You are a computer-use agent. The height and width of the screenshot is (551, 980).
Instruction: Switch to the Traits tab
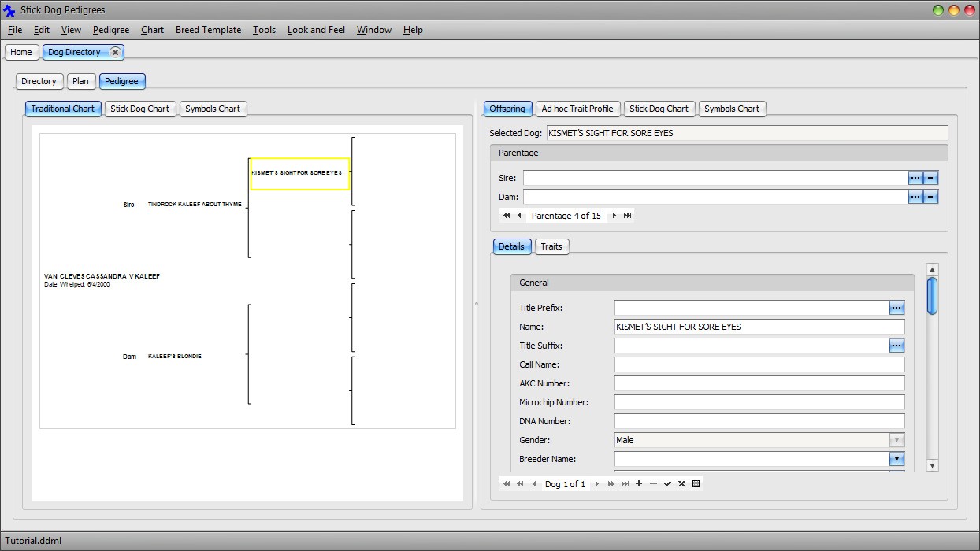[551, 246]
